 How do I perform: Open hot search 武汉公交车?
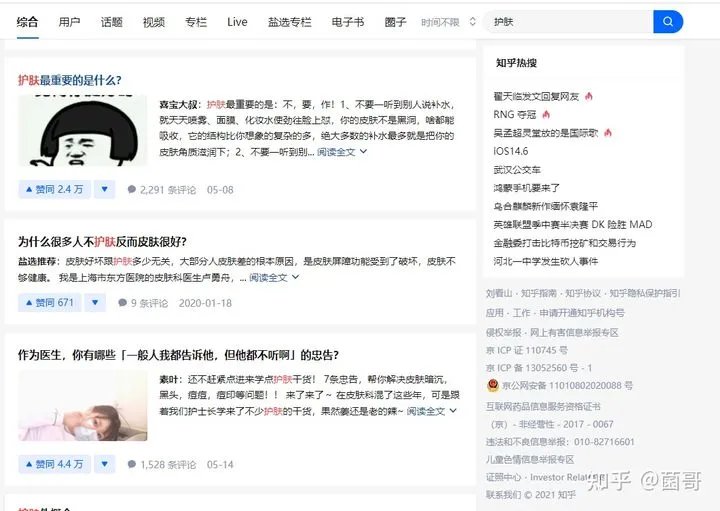[x=517, y=169]
